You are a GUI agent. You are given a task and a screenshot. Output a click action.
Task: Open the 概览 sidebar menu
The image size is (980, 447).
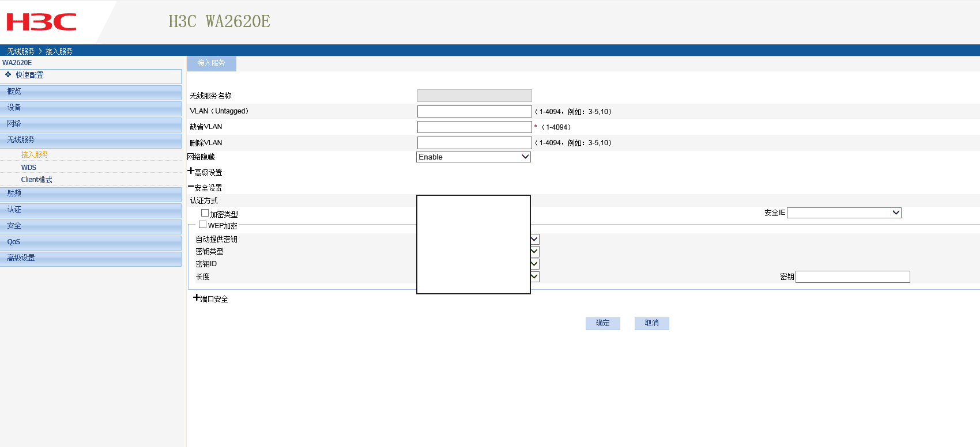pyautogui.click(x=91, y=92)
